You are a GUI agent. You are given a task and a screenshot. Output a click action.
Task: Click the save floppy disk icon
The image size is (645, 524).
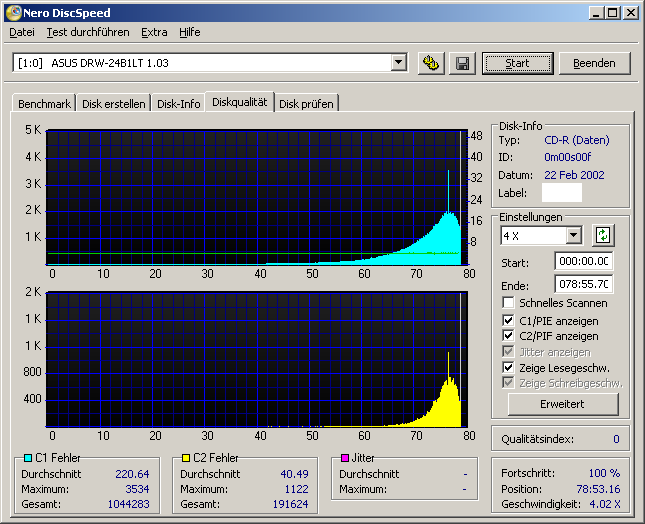[x=462, y=63]
